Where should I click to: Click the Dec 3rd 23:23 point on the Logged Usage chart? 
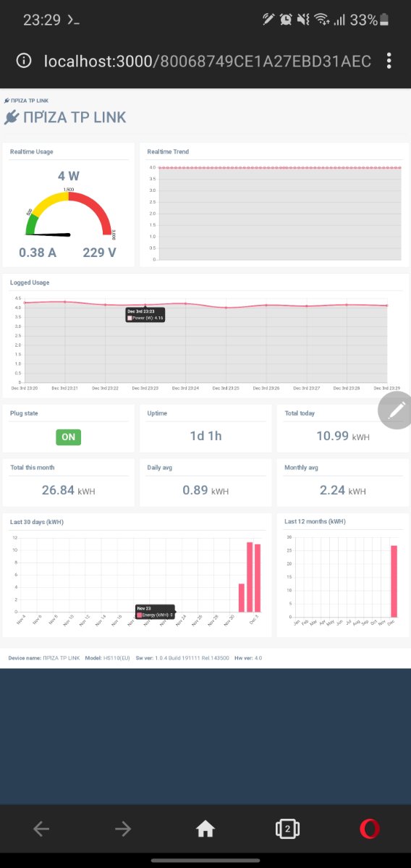[x=145, y=305]
